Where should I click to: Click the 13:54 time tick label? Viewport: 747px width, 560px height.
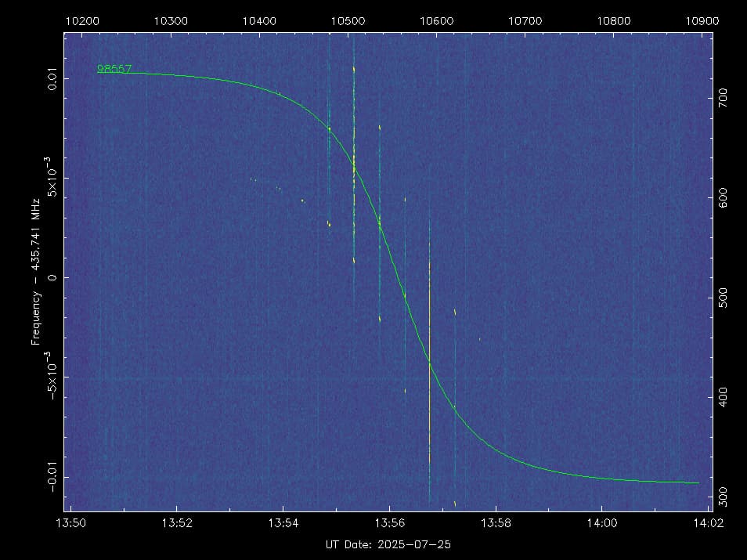tap(283, 524)
